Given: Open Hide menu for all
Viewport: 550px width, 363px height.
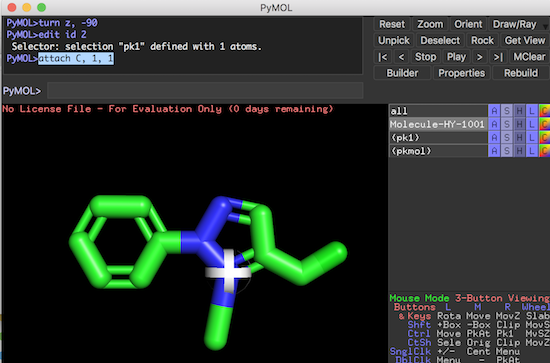Looking at the screenshot, I should coord(519,111).
